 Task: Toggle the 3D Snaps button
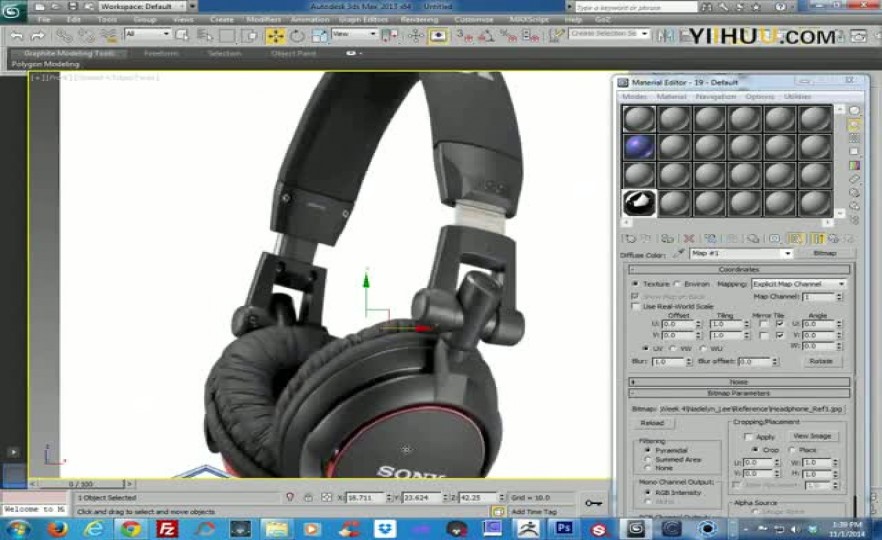click(x=465, y=36)
